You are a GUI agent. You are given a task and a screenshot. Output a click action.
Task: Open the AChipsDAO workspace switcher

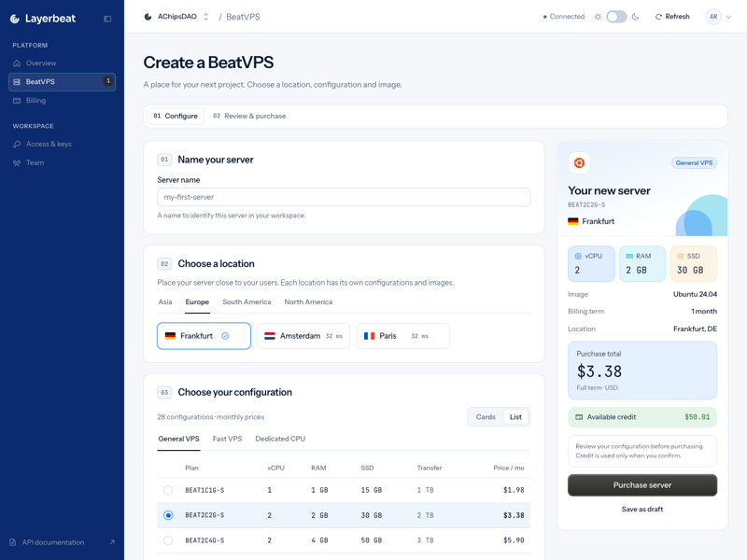pyautogui.click(x=176, y=17)
